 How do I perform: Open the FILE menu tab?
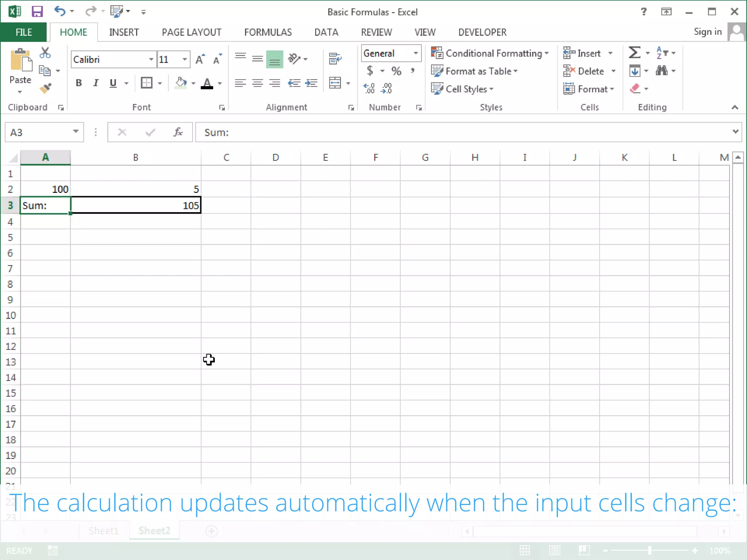pos(24,32)
